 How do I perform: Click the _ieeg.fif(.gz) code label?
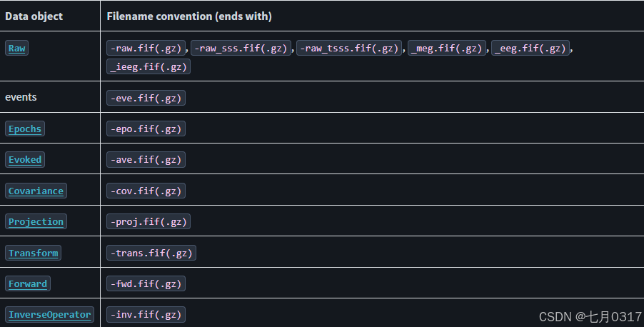point(149,66)
